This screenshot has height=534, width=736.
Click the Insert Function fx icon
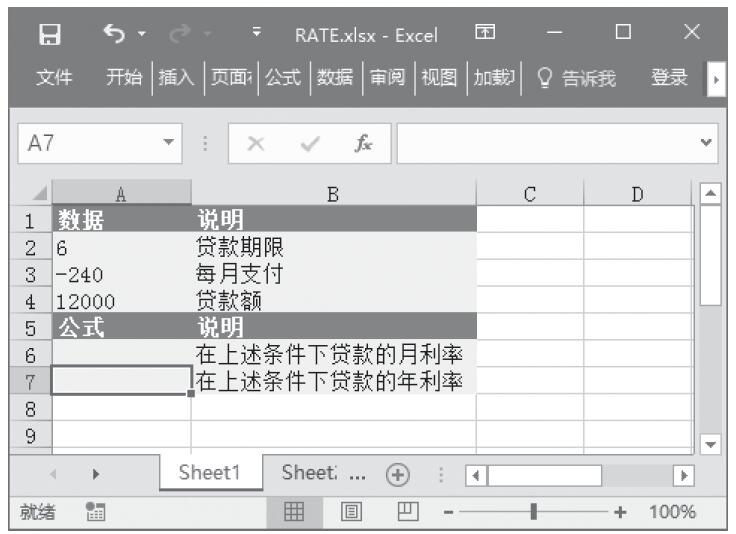364,144
